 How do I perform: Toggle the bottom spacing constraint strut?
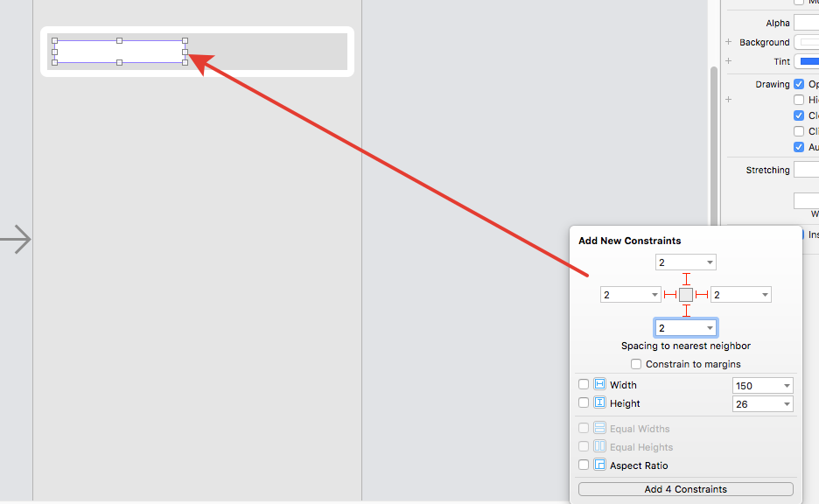point(686,311)
